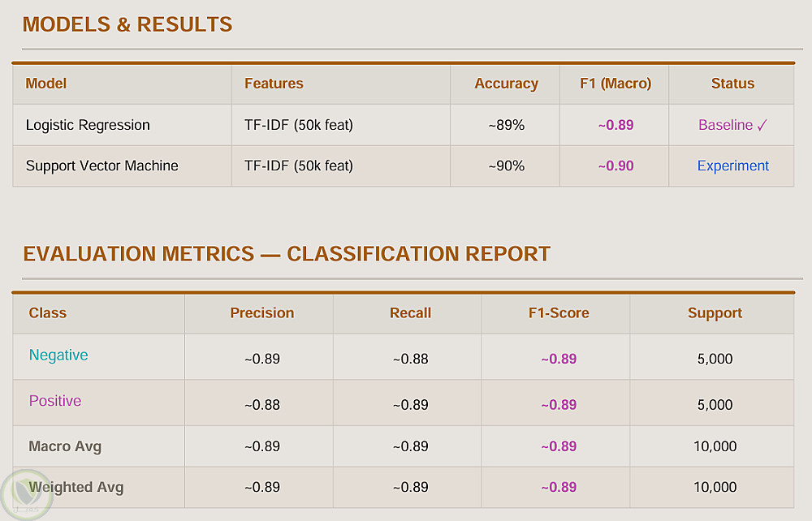Image resolution: width=812 pixels, height=521 pixels.
Task: Select the Support Vector Machine row name
Action: [101, 166]
